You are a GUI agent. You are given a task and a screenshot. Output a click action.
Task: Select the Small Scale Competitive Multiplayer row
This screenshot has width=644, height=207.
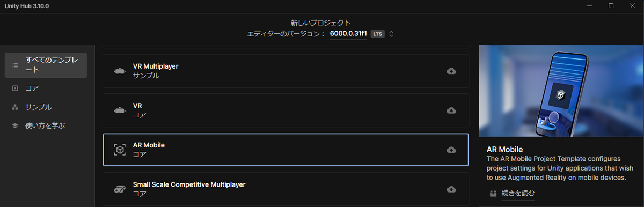[286, 189]
